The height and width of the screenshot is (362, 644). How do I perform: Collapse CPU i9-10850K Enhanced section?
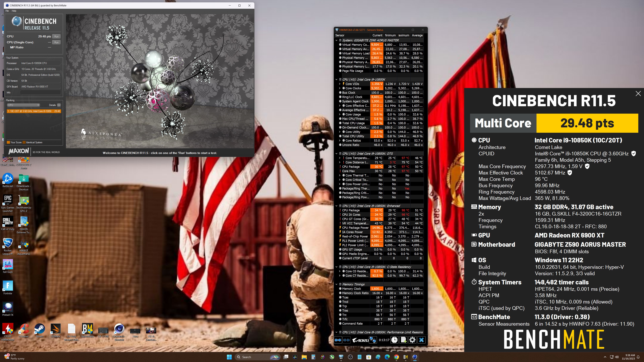[x=336, y=206]
